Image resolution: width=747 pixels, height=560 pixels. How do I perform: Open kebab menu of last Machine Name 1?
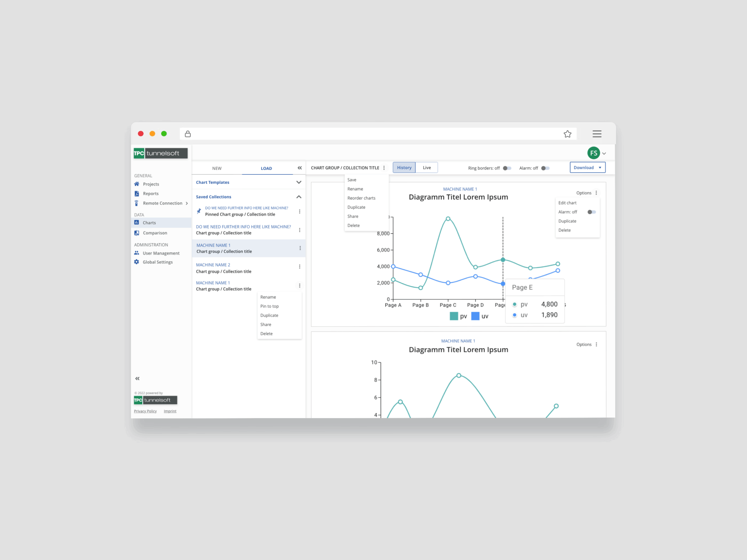tap(300, 286)
